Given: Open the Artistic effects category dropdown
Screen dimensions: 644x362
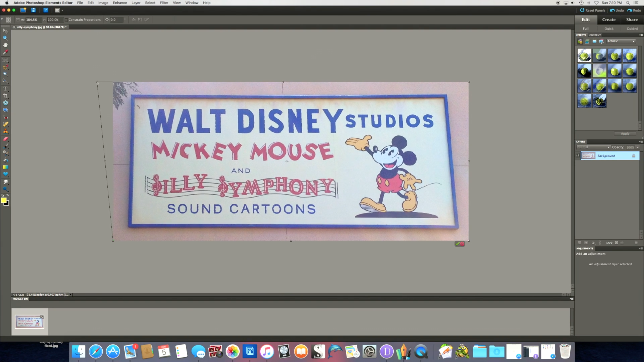Looking at the screenshot, I should 621,41.
